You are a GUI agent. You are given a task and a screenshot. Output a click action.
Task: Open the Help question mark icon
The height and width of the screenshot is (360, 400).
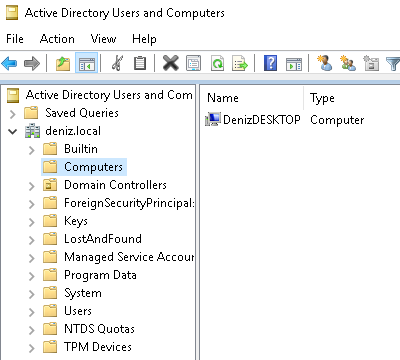(270, 63)
